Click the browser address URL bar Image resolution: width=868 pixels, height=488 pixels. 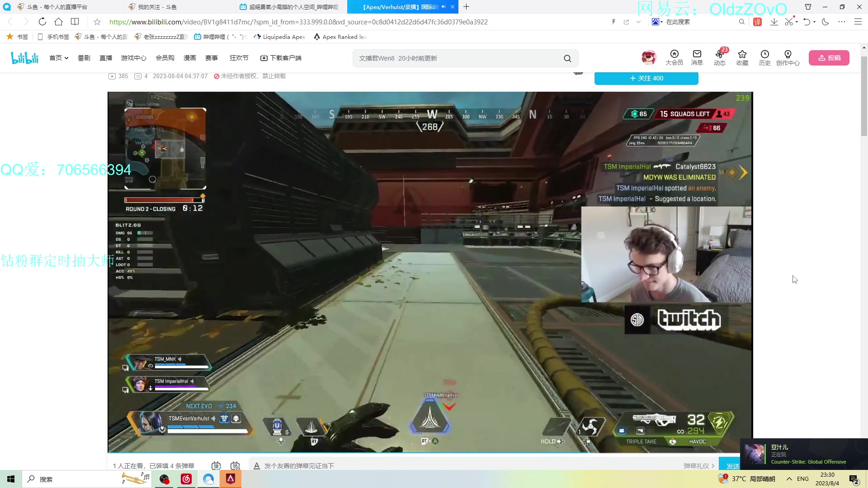click(x=298, y=22)
